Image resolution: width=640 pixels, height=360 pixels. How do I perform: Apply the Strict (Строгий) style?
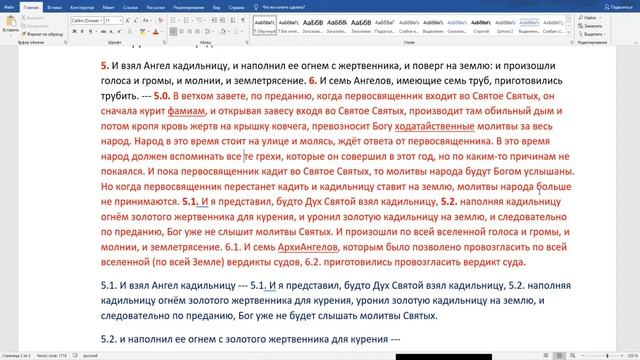tap(481, 26)
